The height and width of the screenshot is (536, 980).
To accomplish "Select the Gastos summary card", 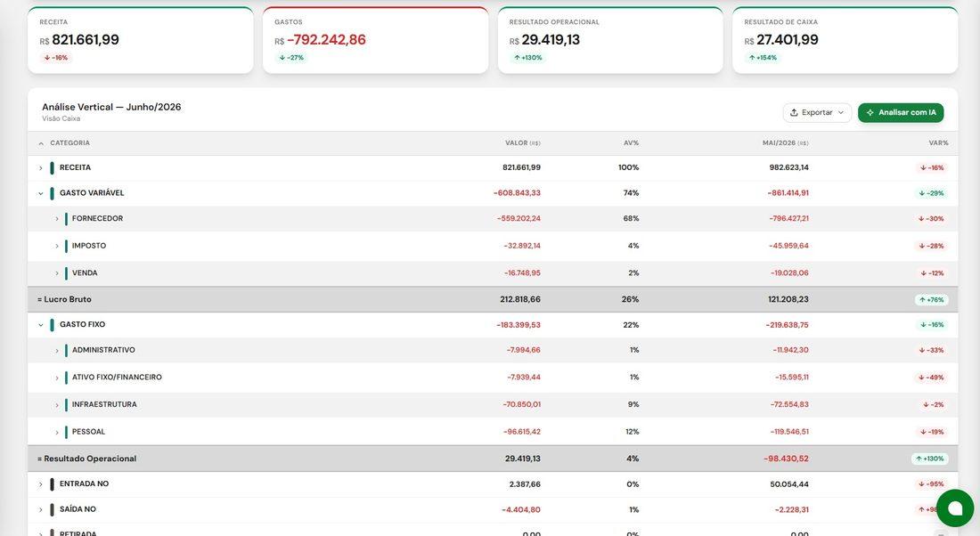I will click(x=375, y=40).
